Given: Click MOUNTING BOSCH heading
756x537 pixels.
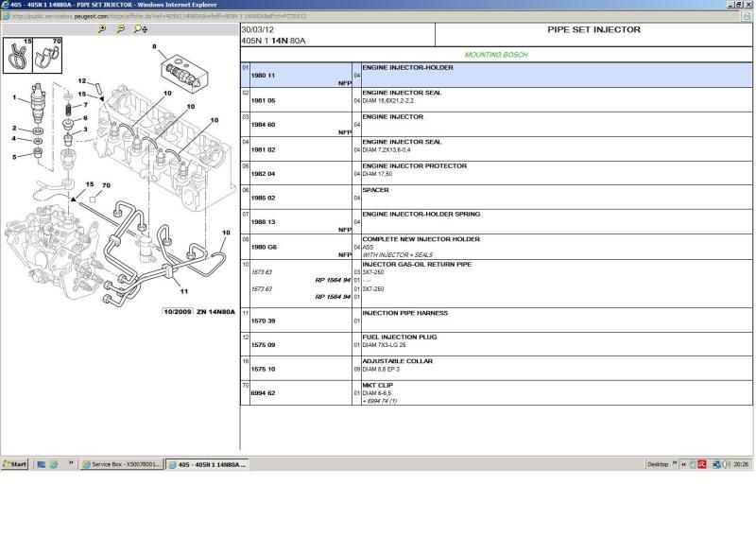Looking at the screenshot, I should pyautogui.click(x=496, y=55).
